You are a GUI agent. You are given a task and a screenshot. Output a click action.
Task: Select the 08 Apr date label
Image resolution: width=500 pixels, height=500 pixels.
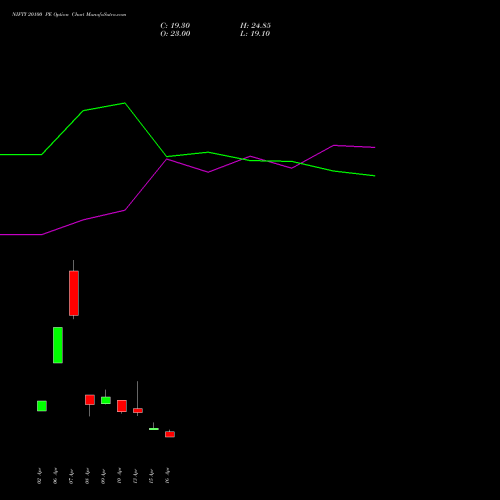(x=87, y=476)
